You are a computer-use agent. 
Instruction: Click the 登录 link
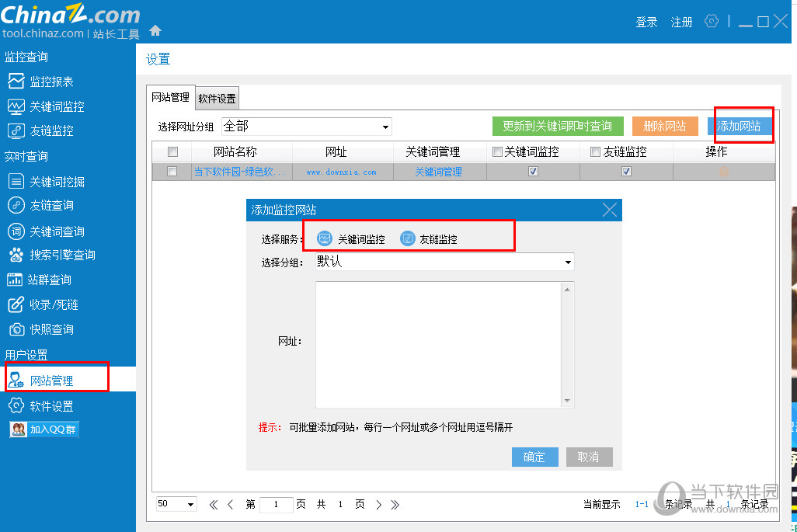pyautogui.click(x=646, y=22)
